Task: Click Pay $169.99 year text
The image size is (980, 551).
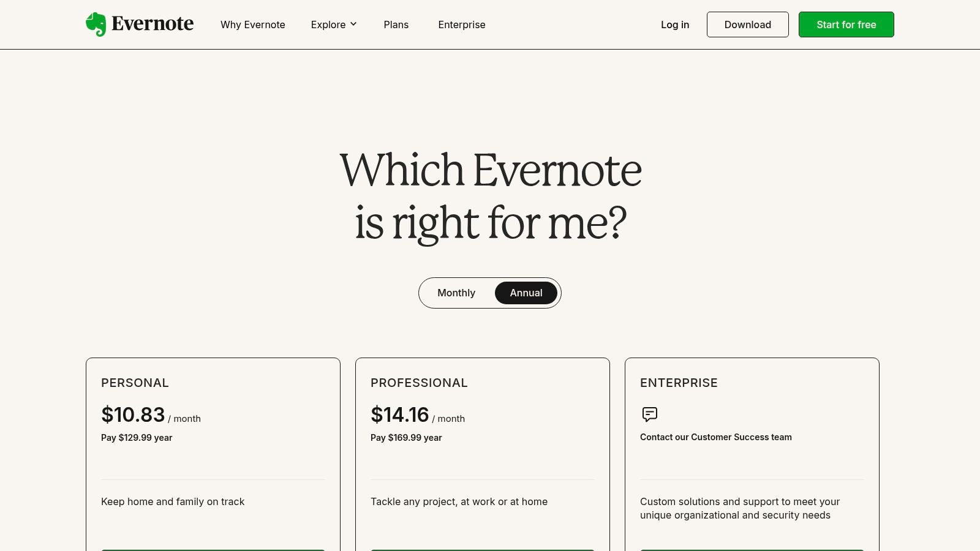Action: [406, 437]
